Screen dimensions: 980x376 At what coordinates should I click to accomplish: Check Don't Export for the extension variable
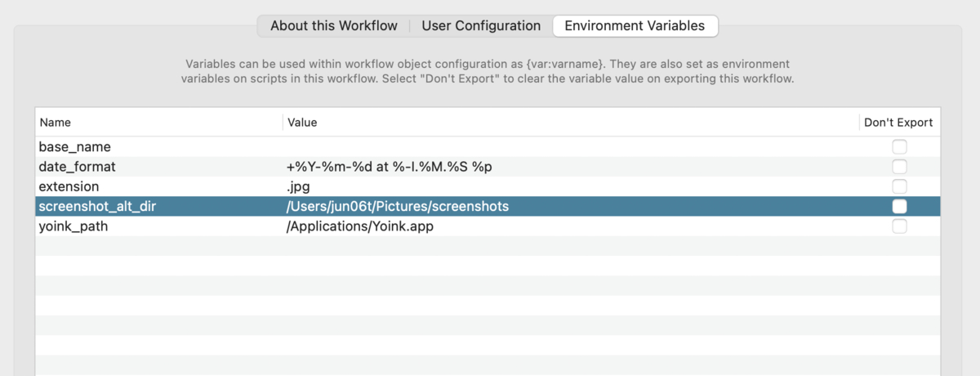899,186
